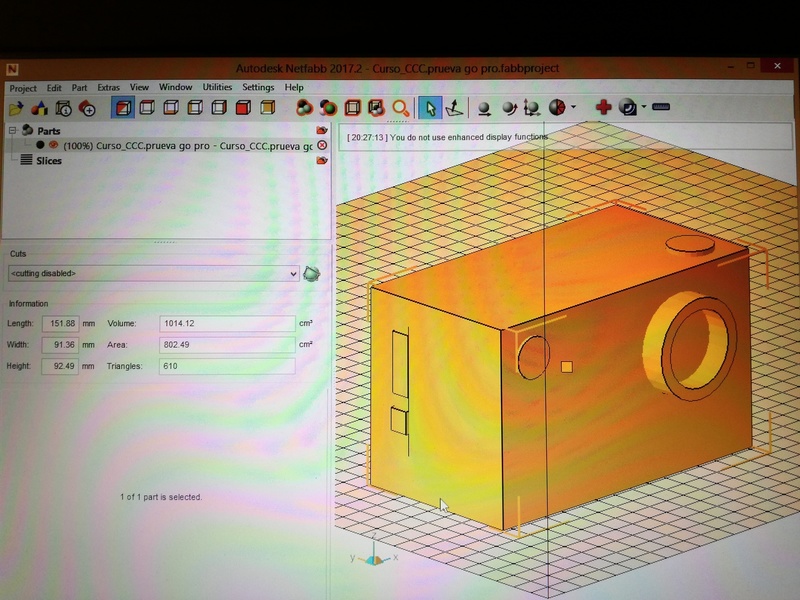Click the Height value field 92.49
The height and width of the screenshot is (600, 800).
click(61, 366)
